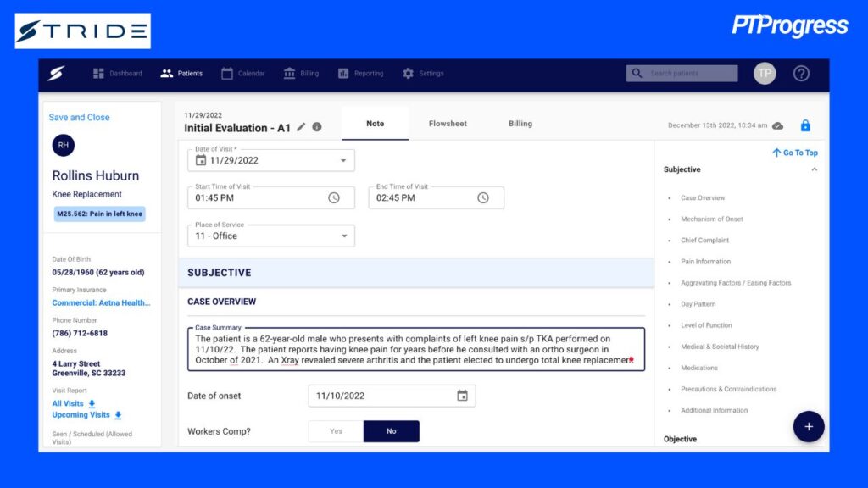
Task: Click Save and Close
Action: [x=79, y=117]
